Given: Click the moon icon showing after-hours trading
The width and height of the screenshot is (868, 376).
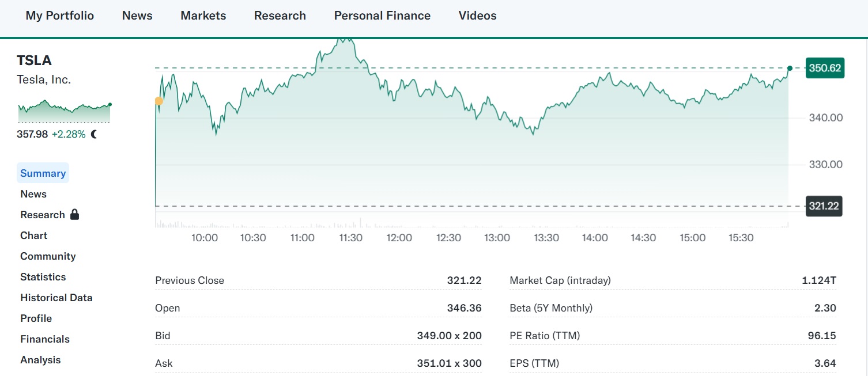Looking at the screenshot, I should pos(94,134).
